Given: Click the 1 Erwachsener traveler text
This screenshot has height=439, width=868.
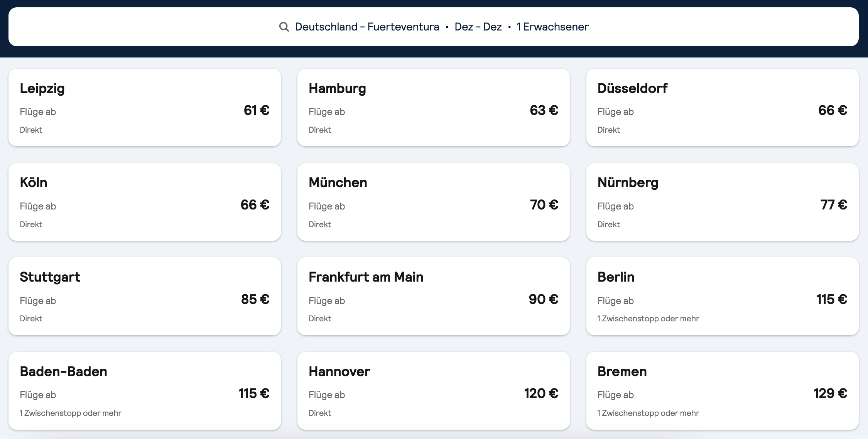Looking at the screenshot, I should tap(552, 27).
